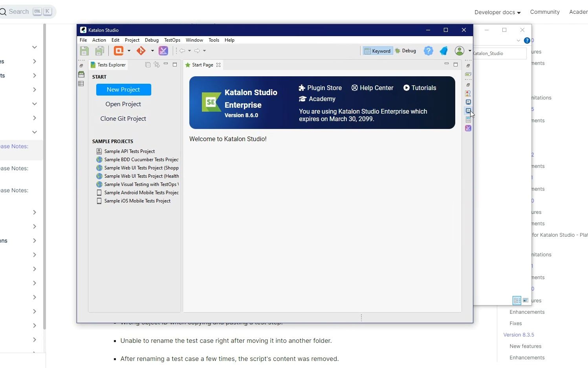Image resolution: width=588 pixels, height=368 pixels.
Task: Open the back history dropdown arrow
Action: coord(189,51)
